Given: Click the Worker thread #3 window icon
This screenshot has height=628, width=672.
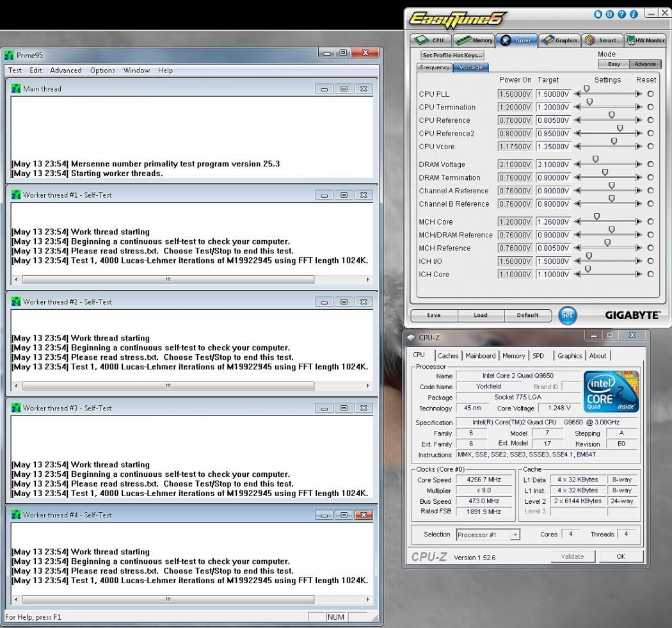Looking at the screenshot, I should 16,408.
